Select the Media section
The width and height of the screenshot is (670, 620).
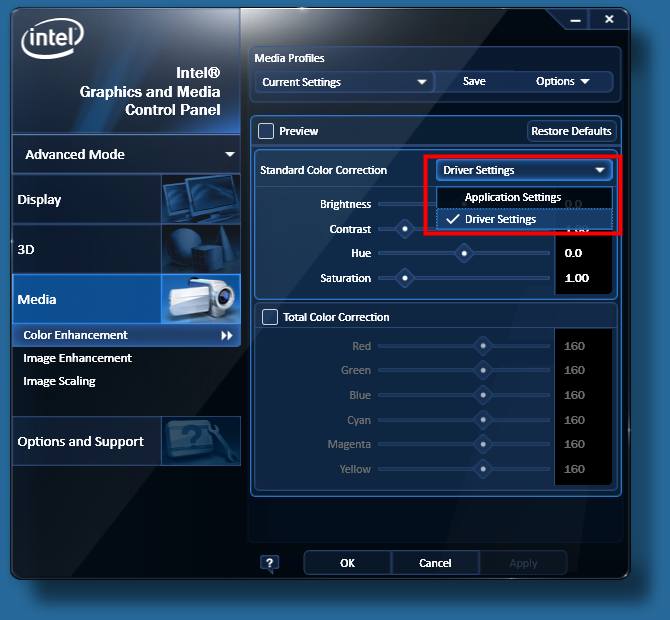coord(126,299)
